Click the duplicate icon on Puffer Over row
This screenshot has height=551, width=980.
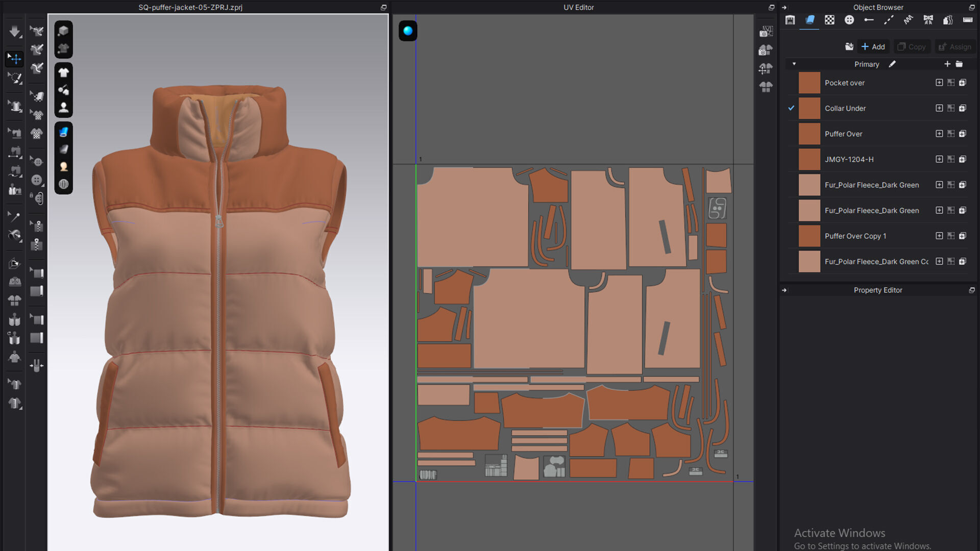963,134
